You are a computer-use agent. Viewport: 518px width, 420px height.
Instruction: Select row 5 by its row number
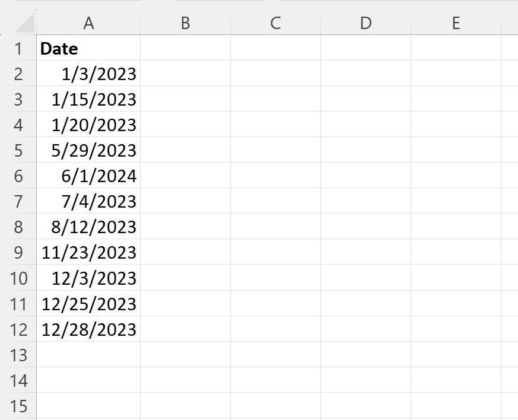click(19, 150)
